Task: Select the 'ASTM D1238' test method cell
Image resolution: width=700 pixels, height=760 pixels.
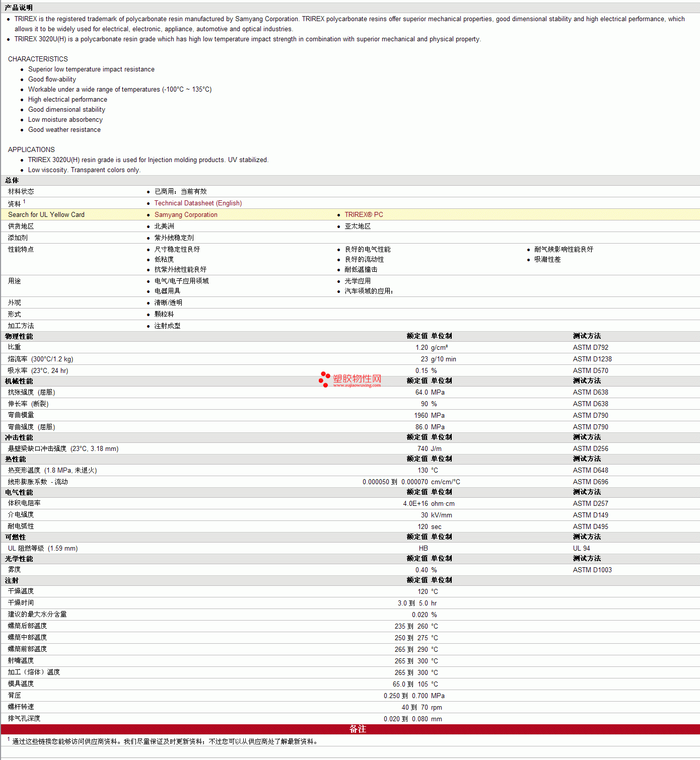Action: (x=592, y=359)
